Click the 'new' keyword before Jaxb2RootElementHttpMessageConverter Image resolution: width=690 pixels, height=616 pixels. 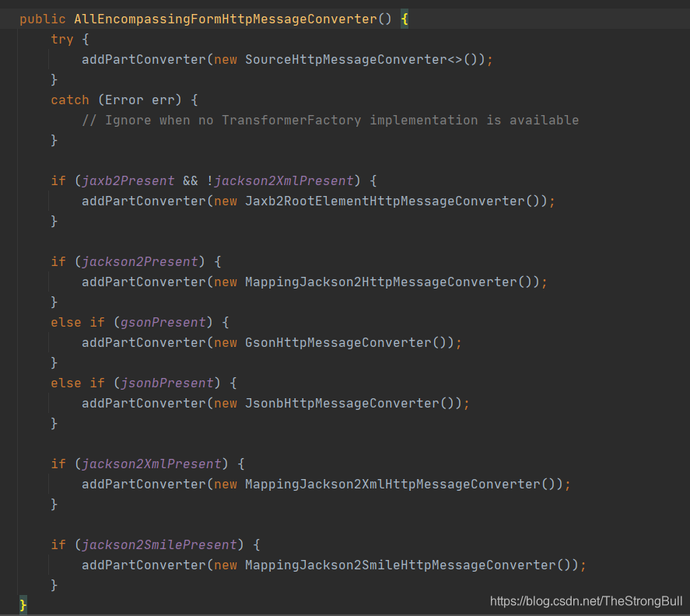[x=226, y=201]
